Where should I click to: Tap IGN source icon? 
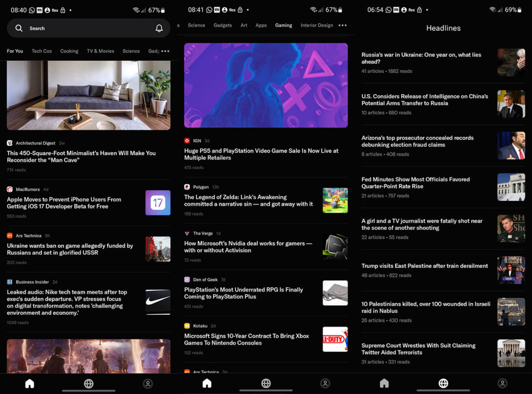coord(187,141)
